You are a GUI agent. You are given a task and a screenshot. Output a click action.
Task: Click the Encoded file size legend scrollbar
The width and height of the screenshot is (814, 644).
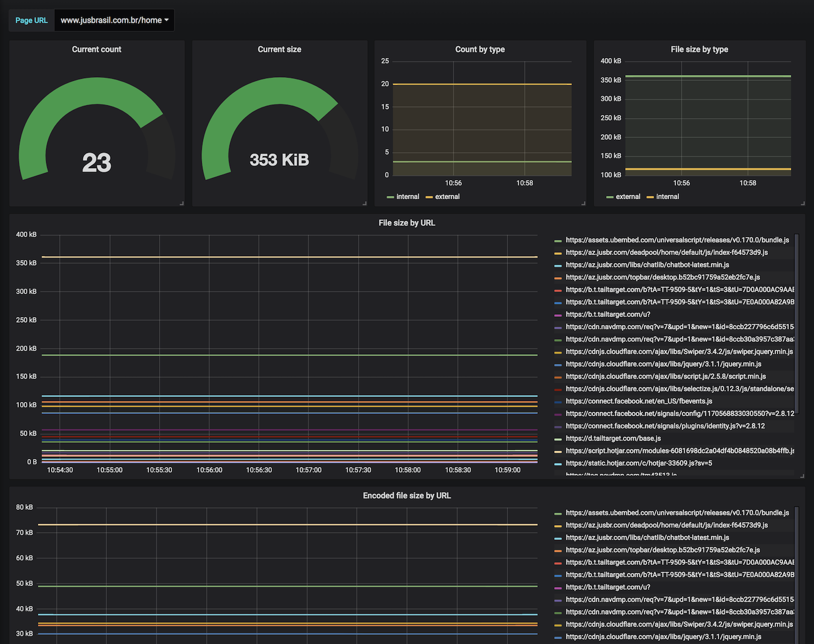pyautogui.click(x=797, y=575)
